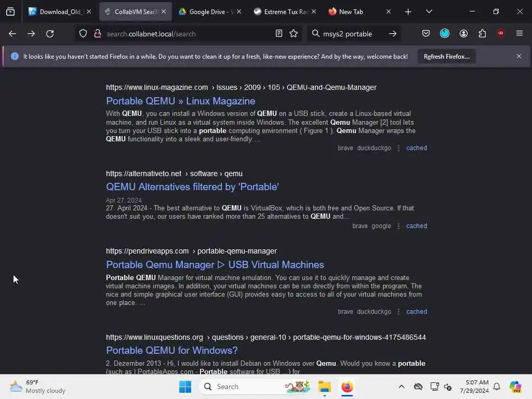This screenshot has width=532, height=399.
Task: View site security padlock info
Action: (x=98, y=34)
